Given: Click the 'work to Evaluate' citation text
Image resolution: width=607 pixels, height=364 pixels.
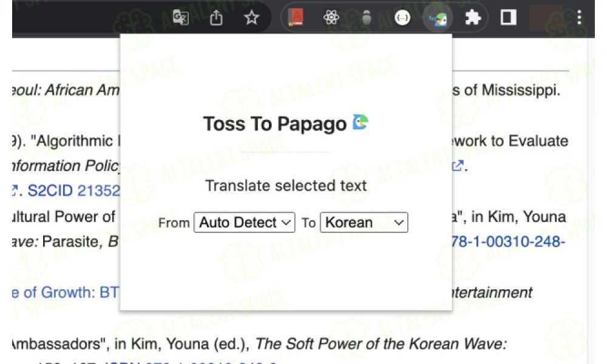Looking at the screenshot, I should tap(510, 141).
